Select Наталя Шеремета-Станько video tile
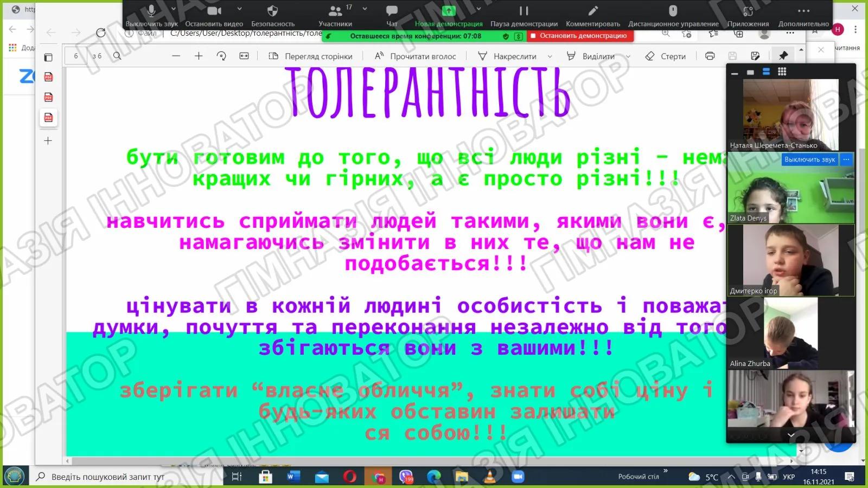Image resolution: width=868 pixels, height=488 pixels. (x=790, y=114)
